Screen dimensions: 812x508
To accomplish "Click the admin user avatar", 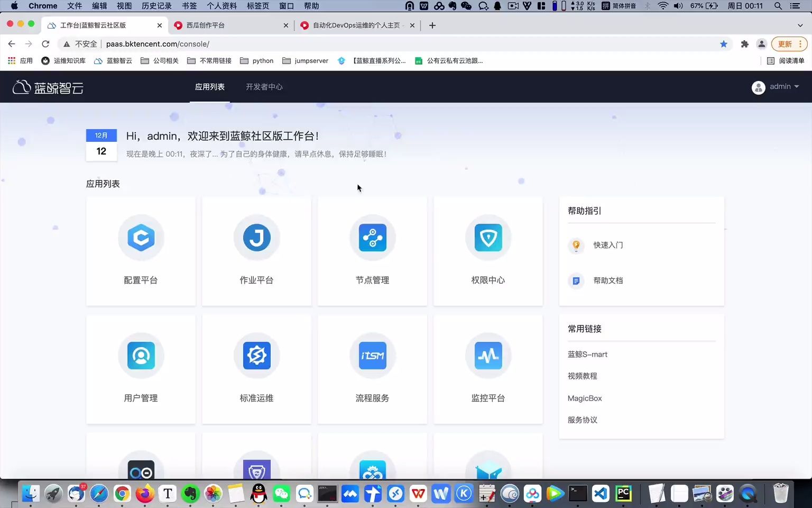I will tap(758, 87).
